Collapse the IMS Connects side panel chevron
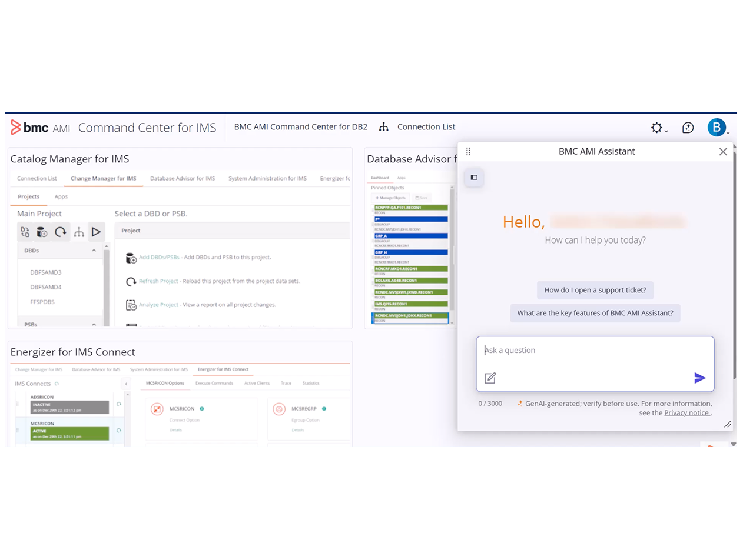The height and width of the screenshot is (560, 743). click(126, 384)
